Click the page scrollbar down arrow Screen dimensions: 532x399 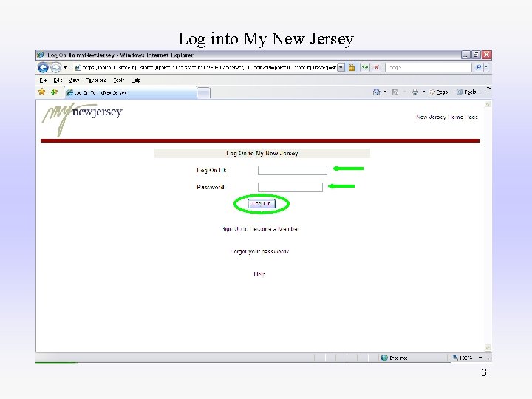click(x=488, y=348)
